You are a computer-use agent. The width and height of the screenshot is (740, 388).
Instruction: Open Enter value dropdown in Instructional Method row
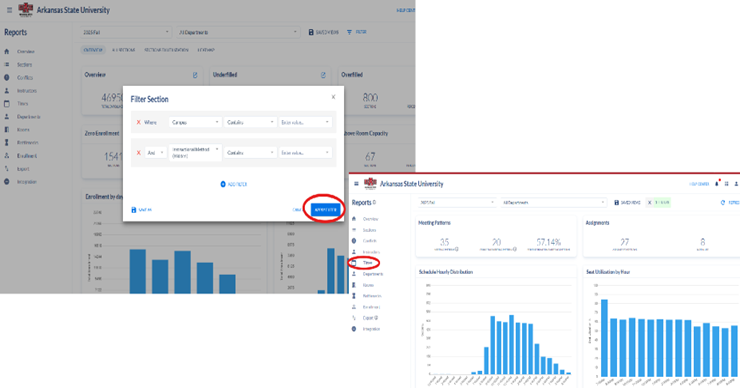(305, 153)
